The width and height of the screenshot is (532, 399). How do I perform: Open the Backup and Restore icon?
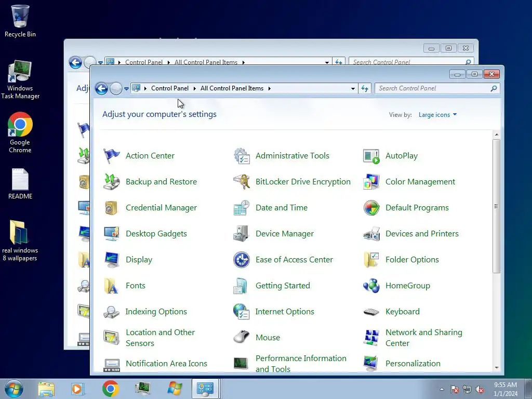coord(111,182)
